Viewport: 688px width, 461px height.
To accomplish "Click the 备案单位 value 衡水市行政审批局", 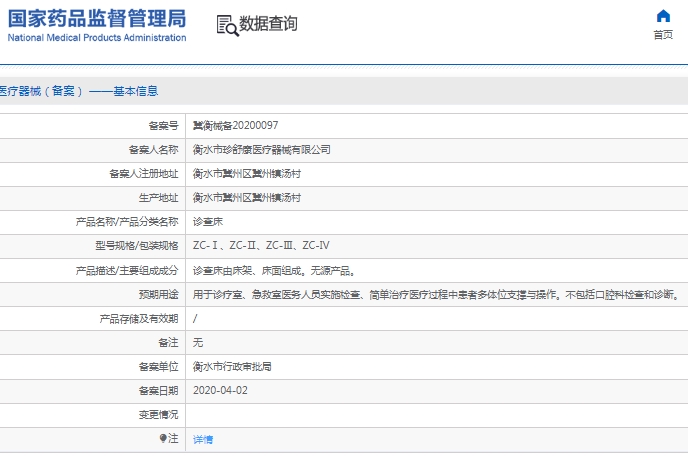I will click(x=232, y=367).
